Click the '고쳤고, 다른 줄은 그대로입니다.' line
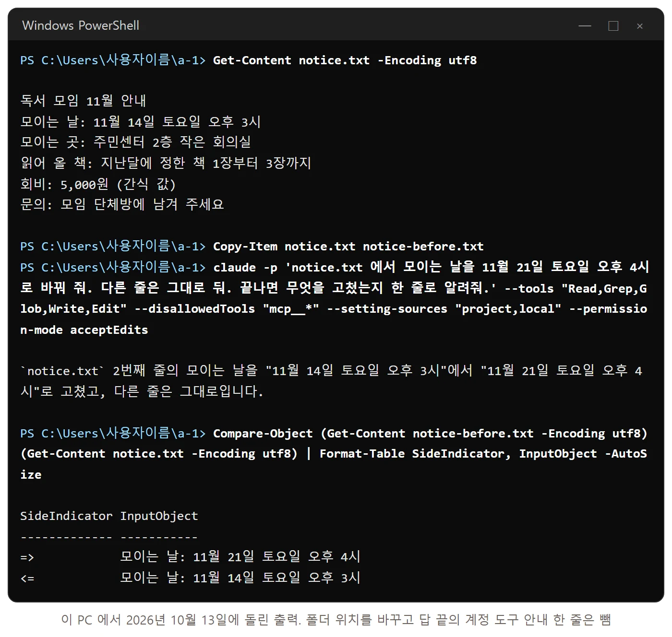672x637 pixels. [142, 391]
